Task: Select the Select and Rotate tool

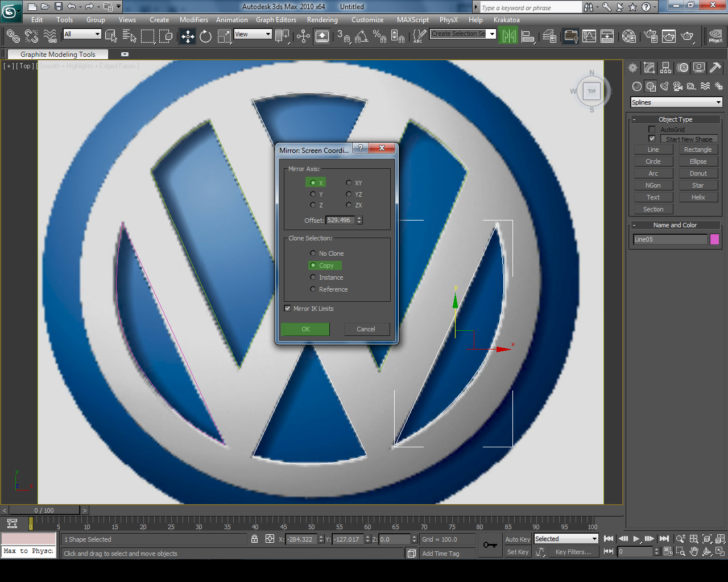Action: click(x=206, y=37)
